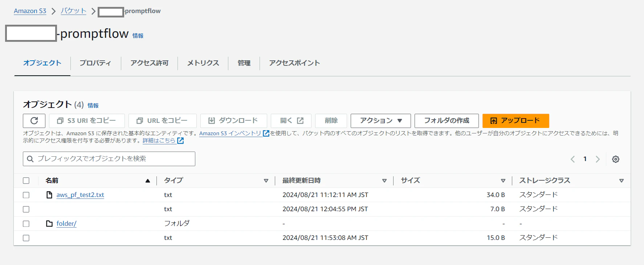Sort by ストレージクラス column arrow
Viewport: 644px width, 265px height.
(621, 181)
